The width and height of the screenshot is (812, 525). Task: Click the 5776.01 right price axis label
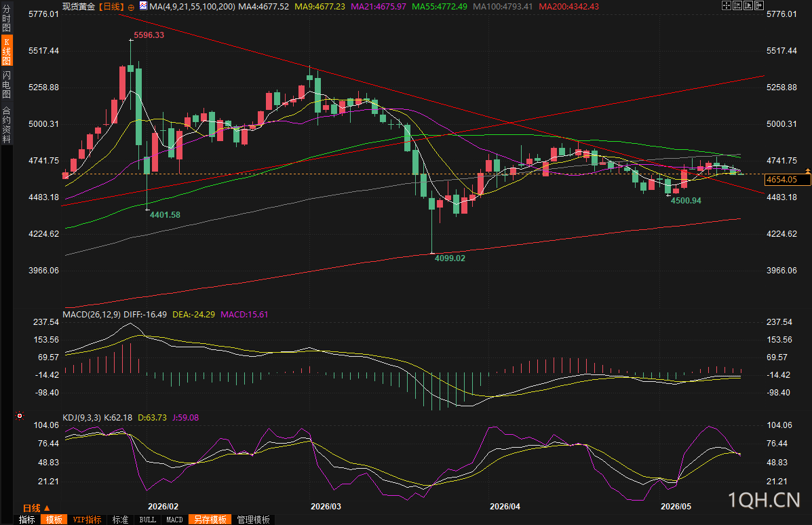click(x=781, y=14)
